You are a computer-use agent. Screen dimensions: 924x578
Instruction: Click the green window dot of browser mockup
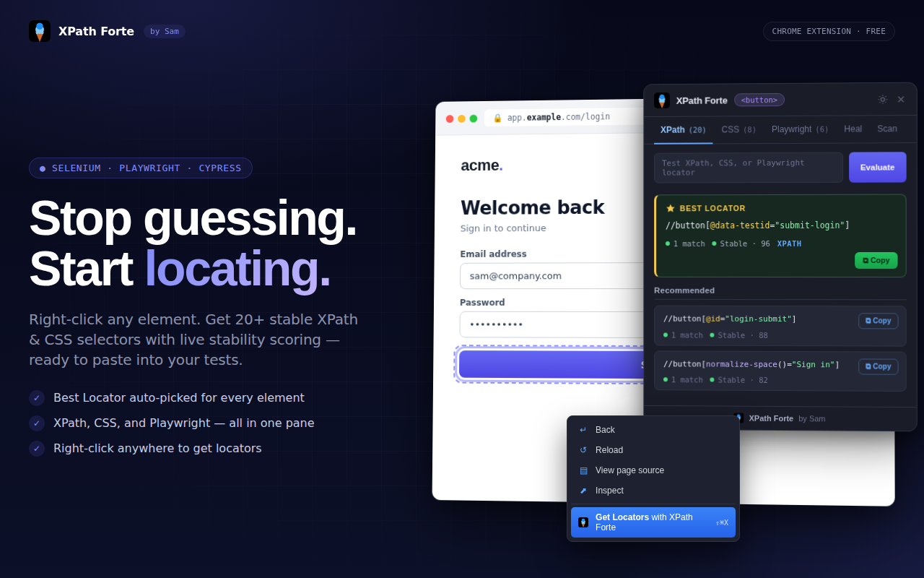[474, 118]
